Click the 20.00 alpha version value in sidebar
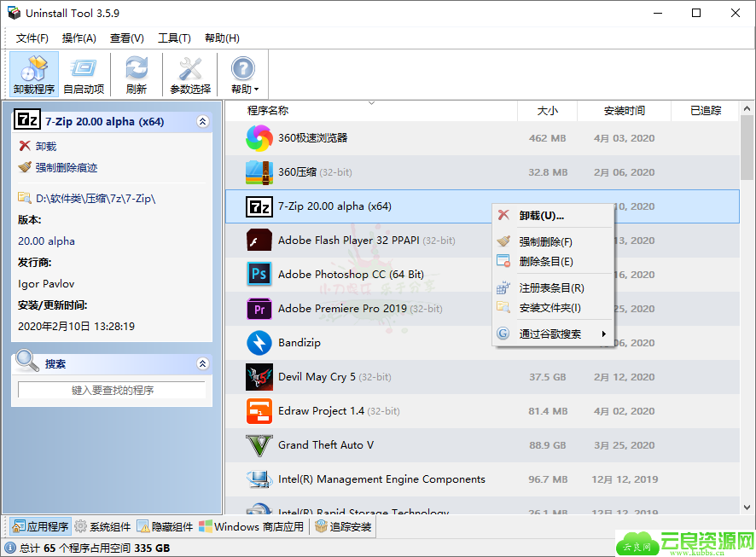 pyautogui.click(x=46, y=241)
